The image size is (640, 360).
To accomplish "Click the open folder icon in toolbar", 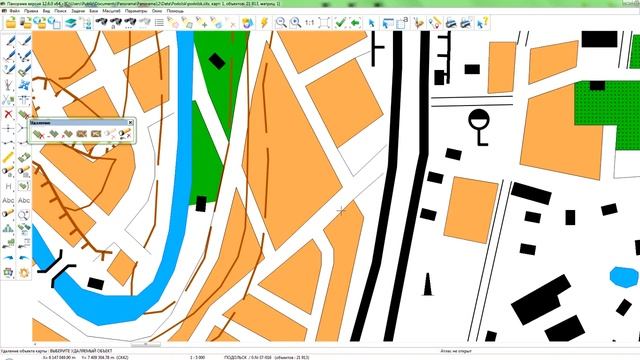I will (x=11, y=23).
